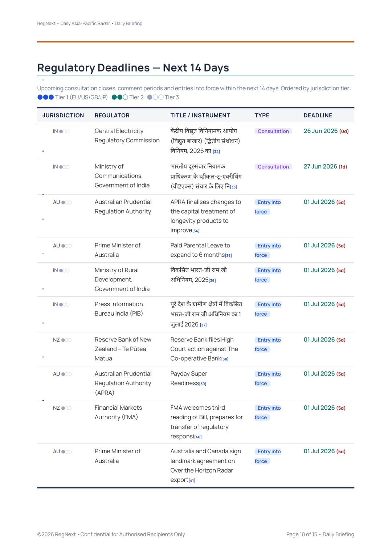Click the DEADLINE column header

pos(318,116)
